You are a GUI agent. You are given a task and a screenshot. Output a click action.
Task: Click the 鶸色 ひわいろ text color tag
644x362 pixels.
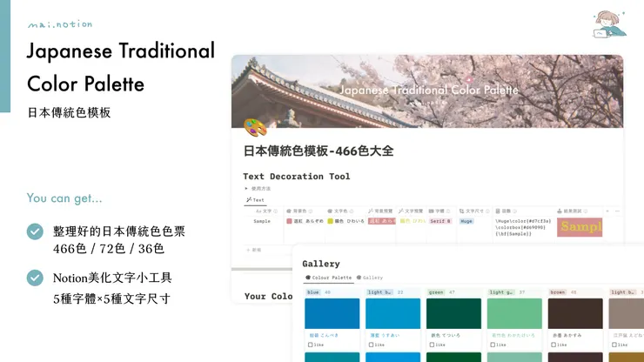345,221
